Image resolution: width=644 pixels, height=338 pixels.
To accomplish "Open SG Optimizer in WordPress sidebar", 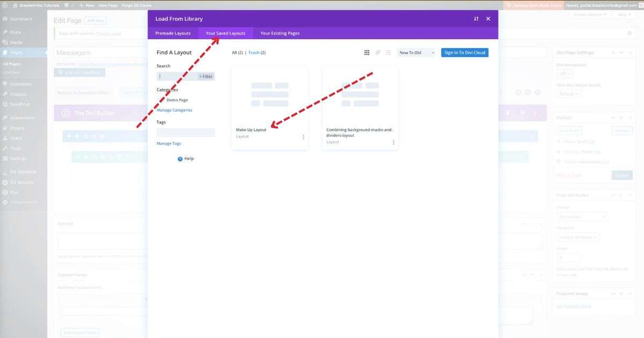I will click(24, 172).
